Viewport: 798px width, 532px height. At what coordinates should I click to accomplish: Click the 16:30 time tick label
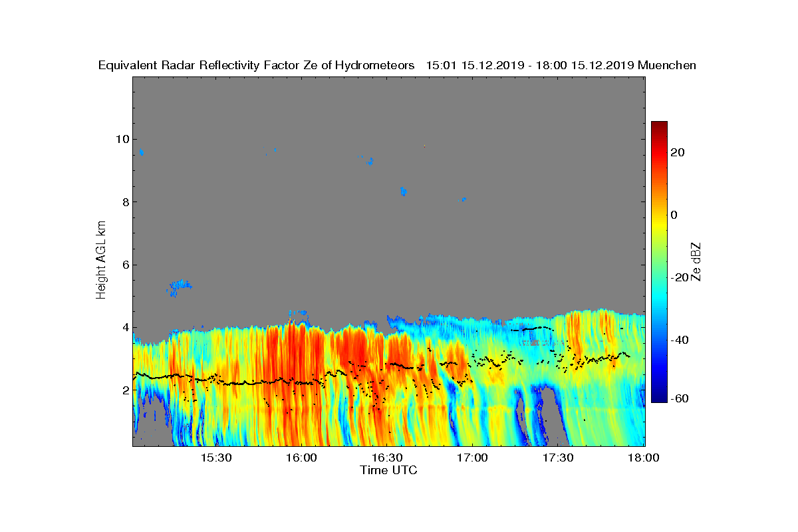tap(387, 458)
